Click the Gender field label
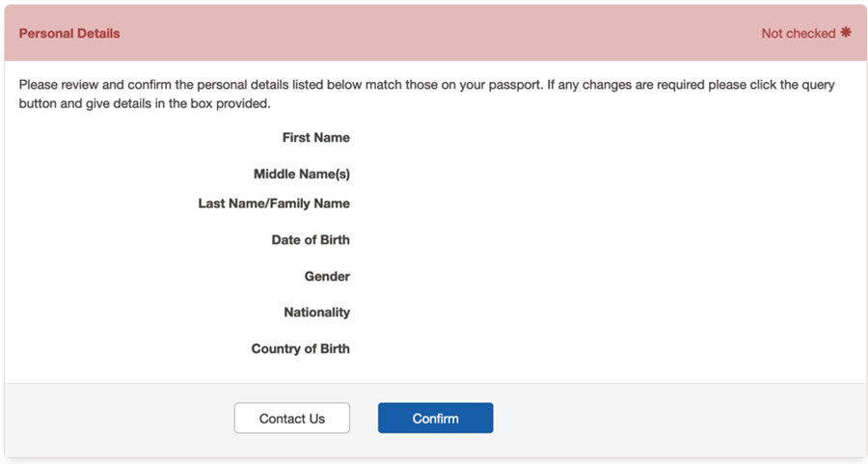Viewport: 868px width, 464px height. (327, 277)
